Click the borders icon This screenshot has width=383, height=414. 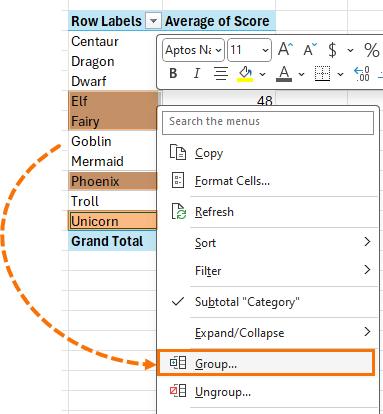point(322,73)
